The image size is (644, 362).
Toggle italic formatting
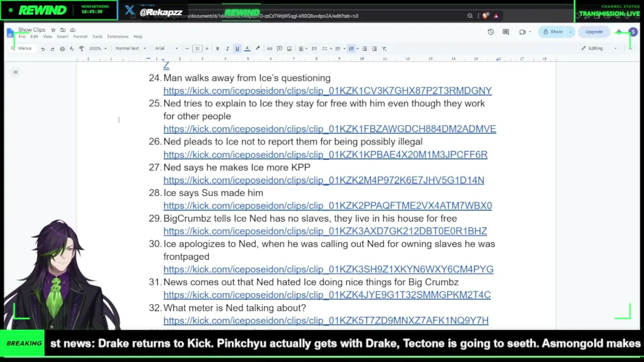[227, 49]
